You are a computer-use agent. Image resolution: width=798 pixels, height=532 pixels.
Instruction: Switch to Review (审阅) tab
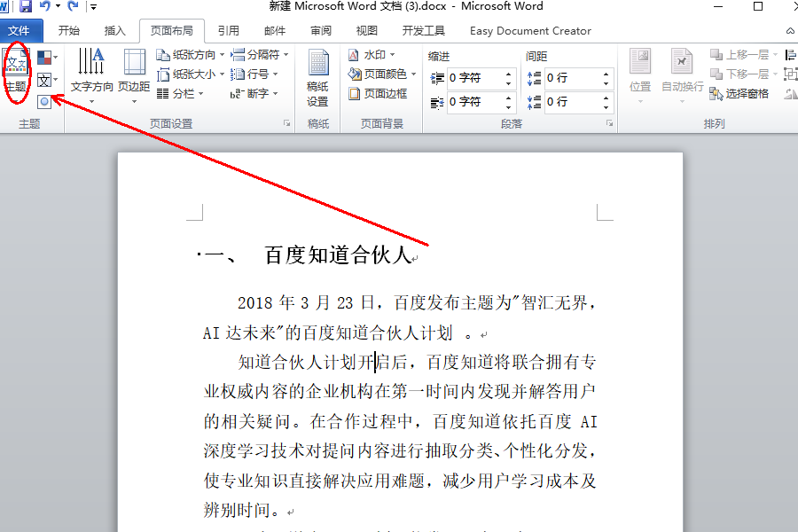coord(321,30)
